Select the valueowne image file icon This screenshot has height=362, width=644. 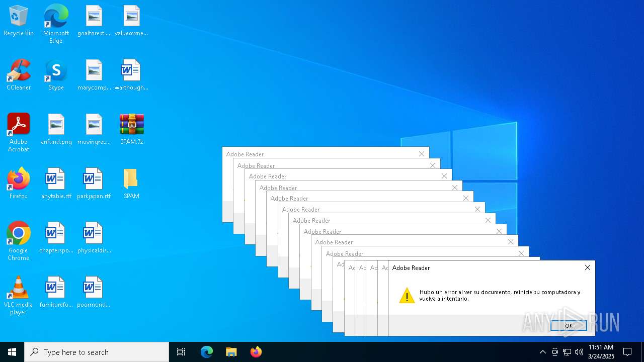click(131, 21)
